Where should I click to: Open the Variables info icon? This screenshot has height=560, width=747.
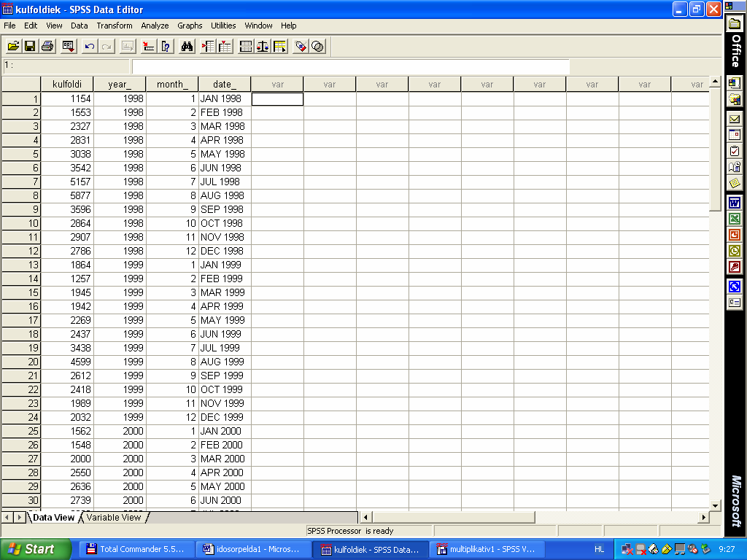[x=166, y=46]
